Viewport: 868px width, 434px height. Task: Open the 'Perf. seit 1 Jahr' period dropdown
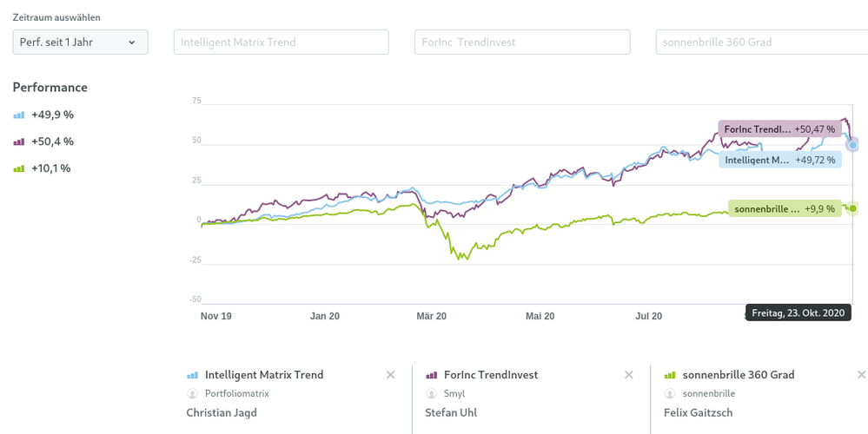point(80,43)
